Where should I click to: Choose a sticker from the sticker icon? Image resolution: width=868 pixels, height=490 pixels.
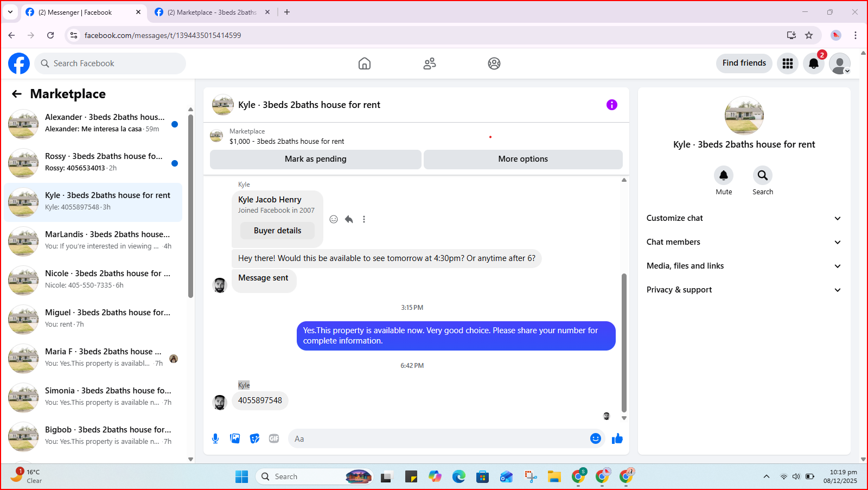tap(254, 438)
